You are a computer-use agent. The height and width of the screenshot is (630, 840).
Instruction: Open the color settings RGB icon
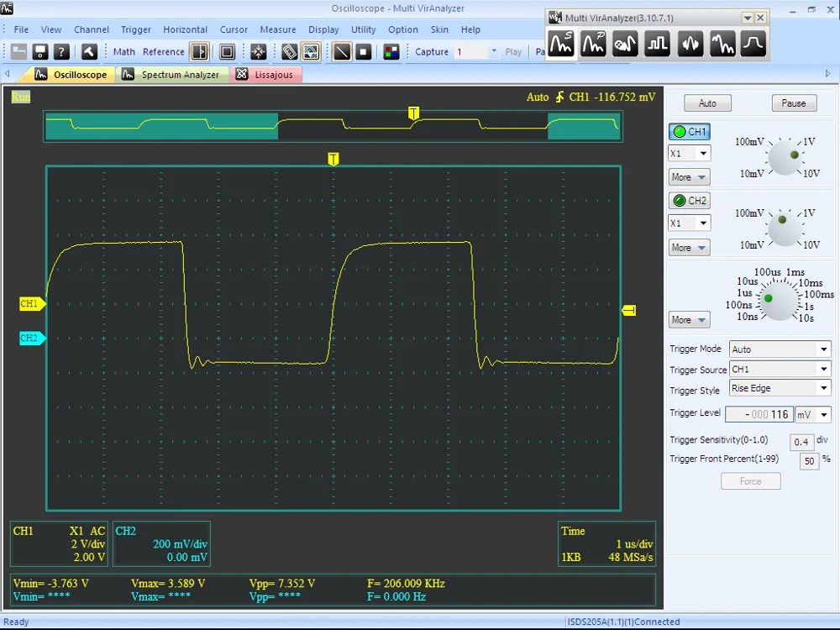pos(391,52)
